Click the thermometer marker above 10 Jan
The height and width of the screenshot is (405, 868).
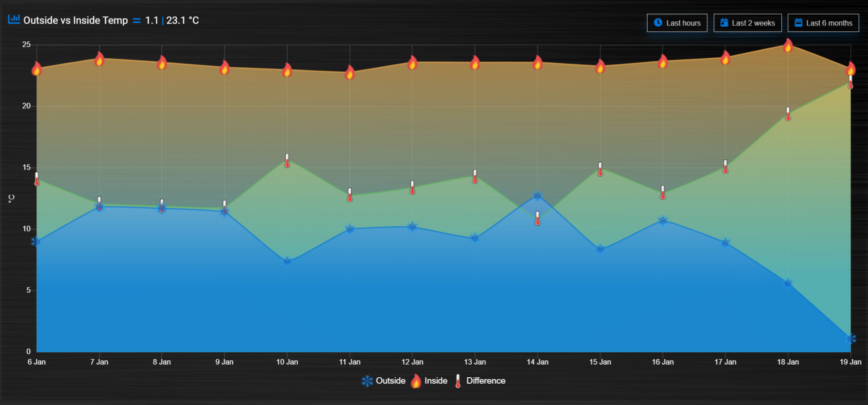287,160
